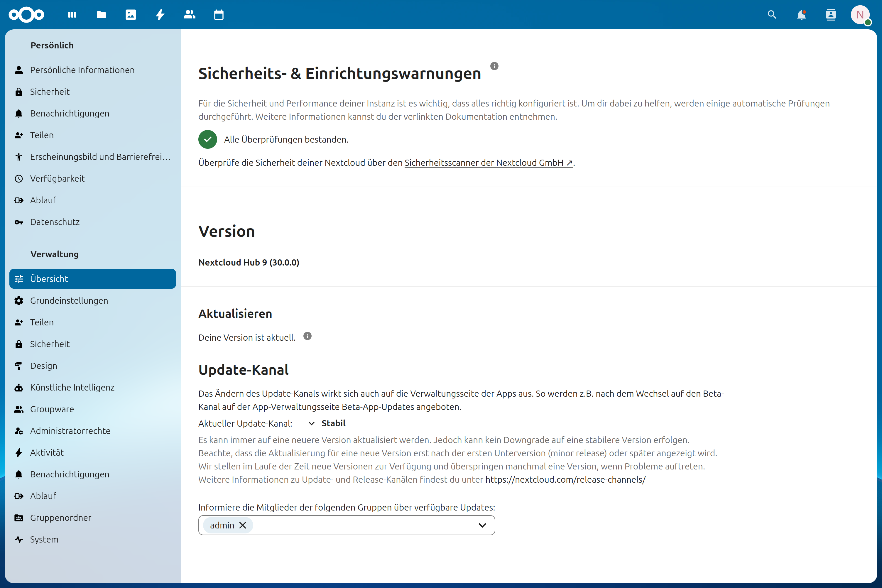Open Administratorrechte settings
This screenshot has width=882, height=588.
point(93,431)
